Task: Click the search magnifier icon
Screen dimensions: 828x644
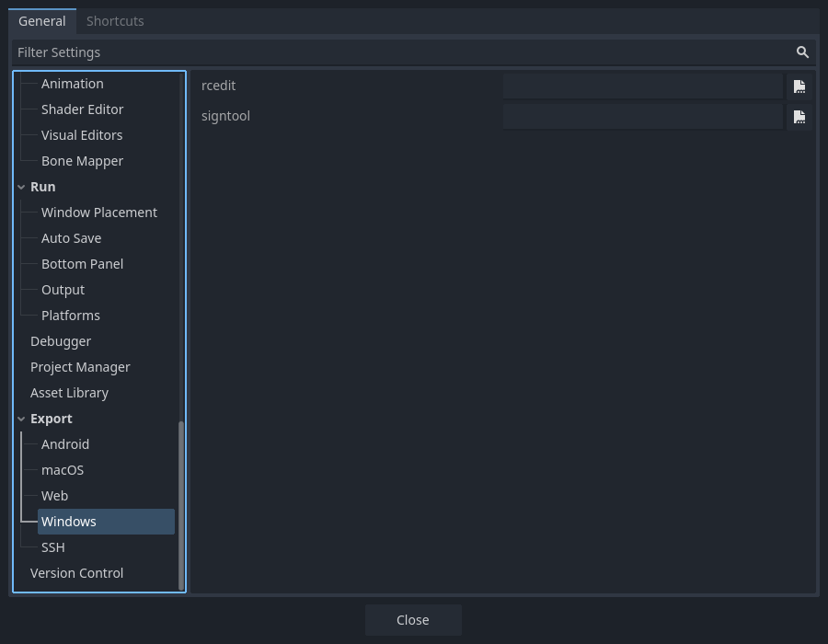Action: (x=802, y=52)
